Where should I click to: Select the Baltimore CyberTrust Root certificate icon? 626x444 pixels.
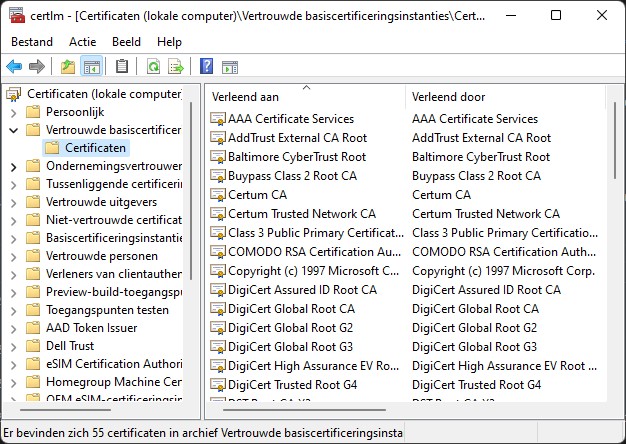click(x=218, y=157)
